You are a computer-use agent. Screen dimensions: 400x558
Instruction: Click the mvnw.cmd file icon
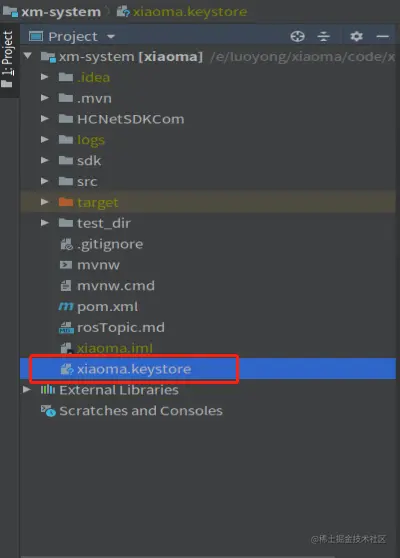pyautogui.click(x=66, y=285)
